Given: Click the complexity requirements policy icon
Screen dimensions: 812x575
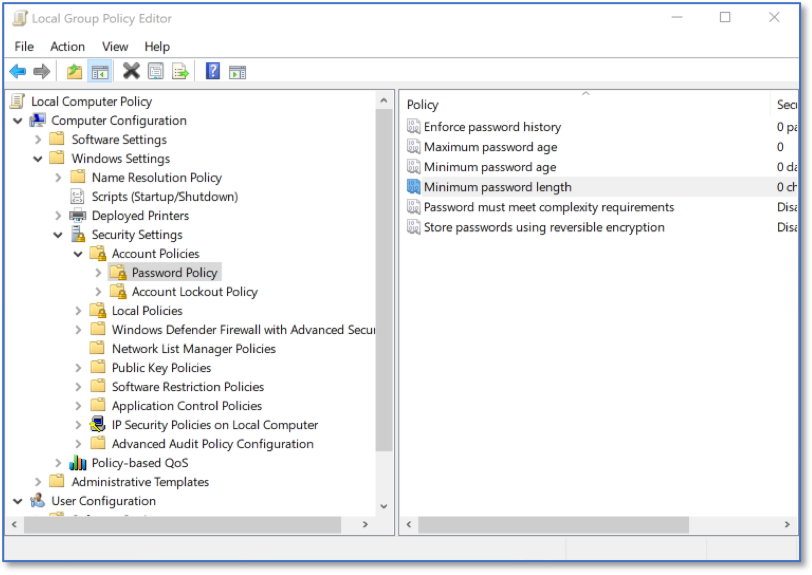Looking at the screenshot, I should tap(413, 207).
